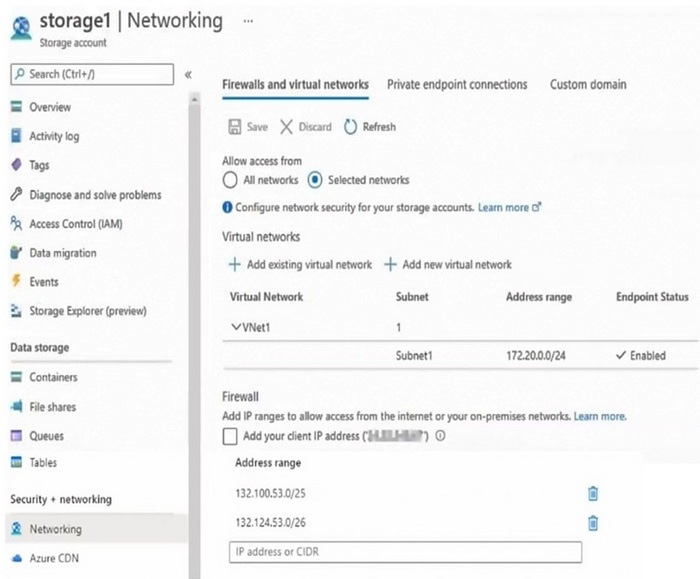Viewport: 700px width, 579px height.
Task: Click Add existing virtual network
Action: coord(300,264)
